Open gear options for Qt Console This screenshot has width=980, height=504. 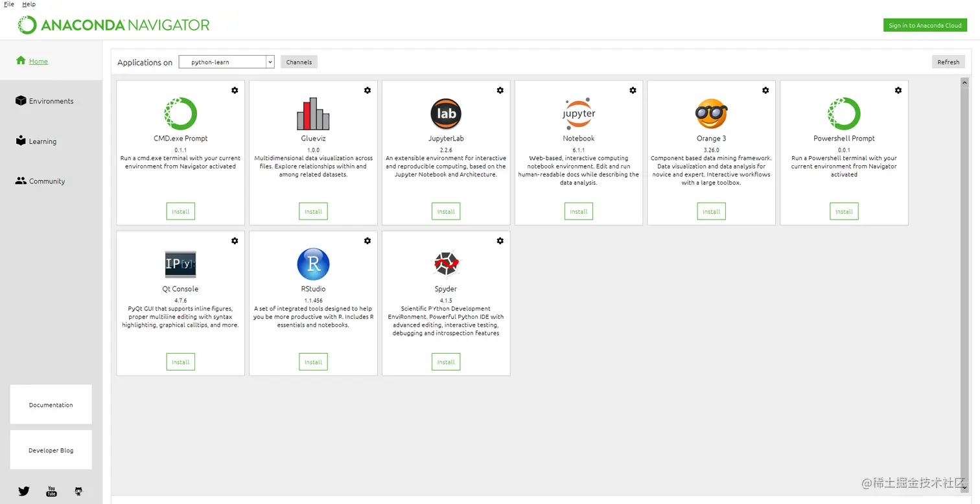click(x=235, y=241)
